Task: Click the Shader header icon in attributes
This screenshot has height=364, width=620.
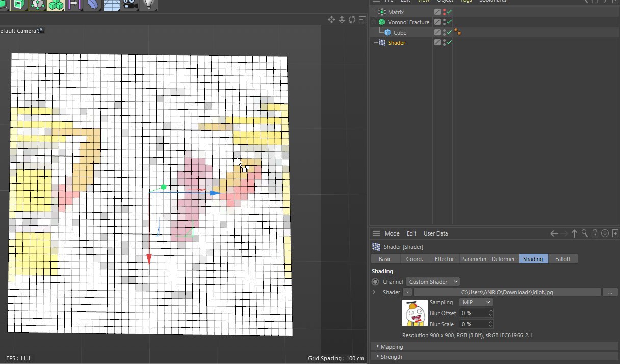Action: pos(376,247)
